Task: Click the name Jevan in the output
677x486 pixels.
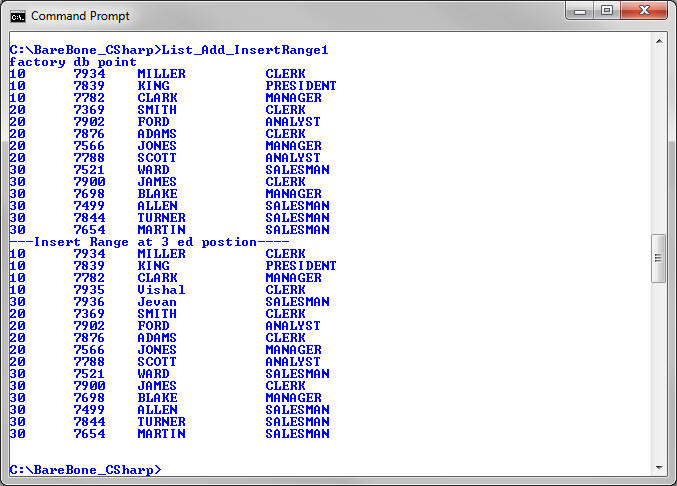Action: coord(157,302)
